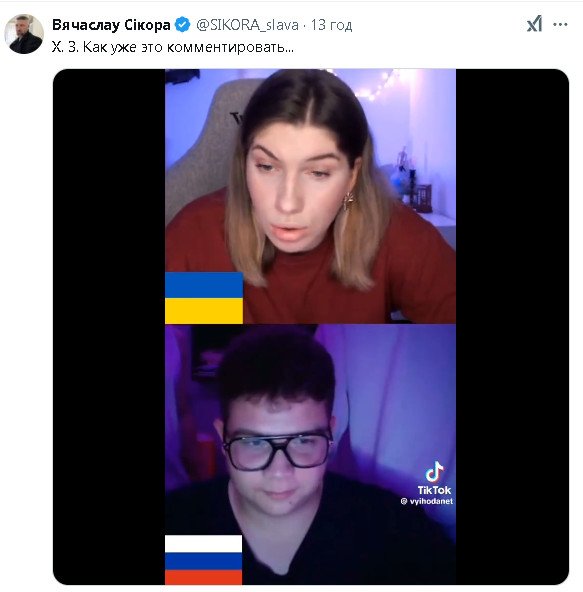Image resolution: width=583 pixels, height=592 pixels.
Task: Play the embedded video on the woman's frame
Action: pyautogui.click(x=310, y=196)
